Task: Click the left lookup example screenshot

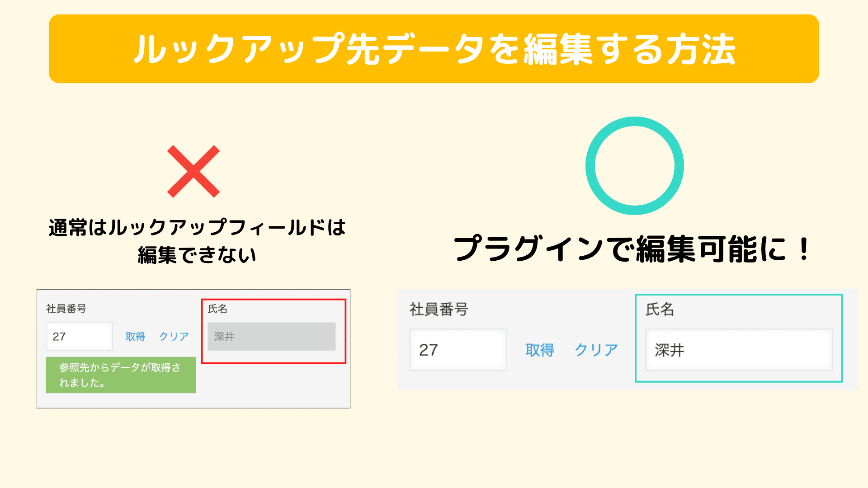Action: 193,349
